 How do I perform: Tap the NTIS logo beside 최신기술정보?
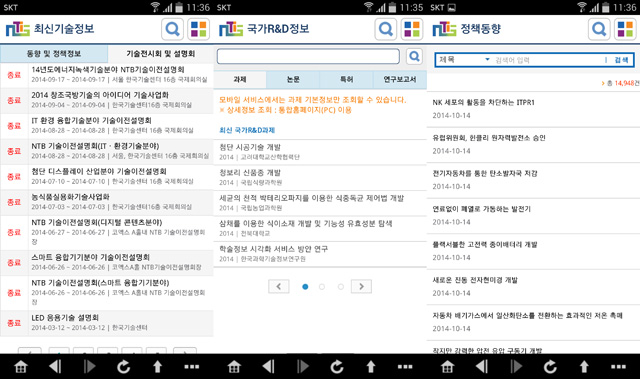click(18, 29)
